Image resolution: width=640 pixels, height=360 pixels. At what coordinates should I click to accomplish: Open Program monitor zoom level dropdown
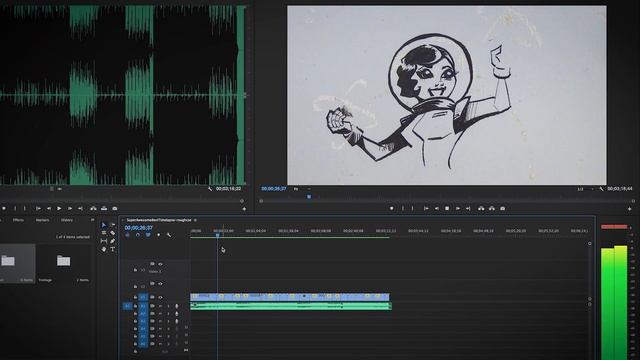click(302, 189)
